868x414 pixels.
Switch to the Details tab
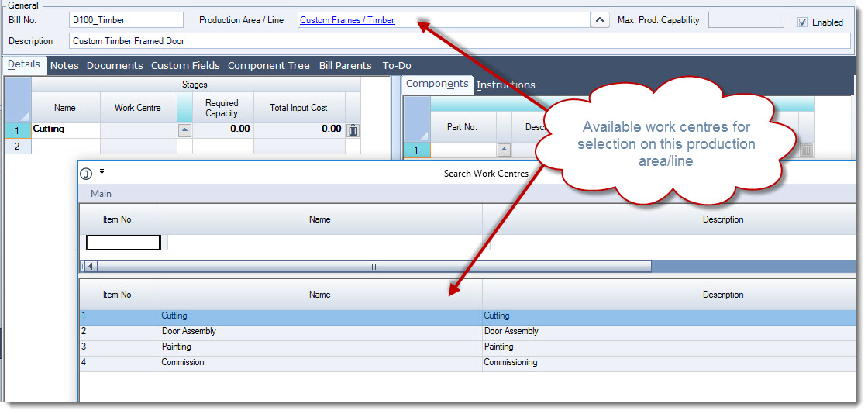24,64
